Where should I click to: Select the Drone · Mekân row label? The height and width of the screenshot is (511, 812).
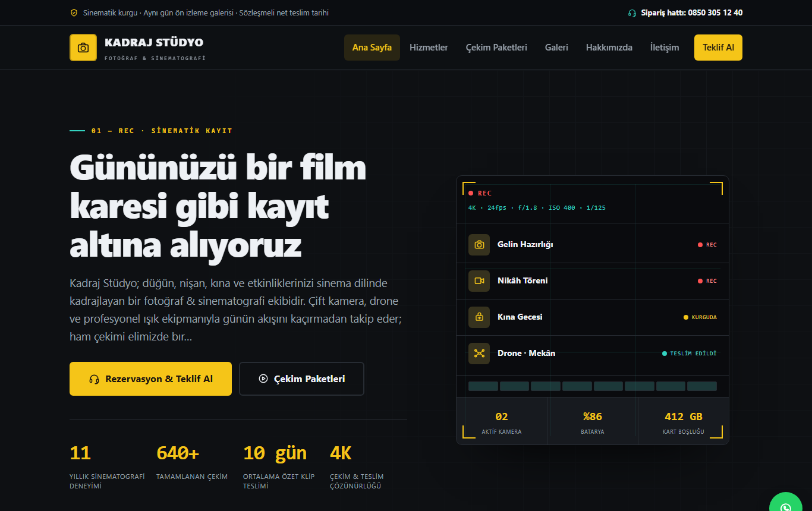[527, 354]
